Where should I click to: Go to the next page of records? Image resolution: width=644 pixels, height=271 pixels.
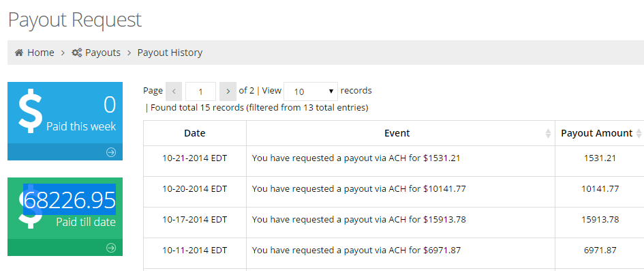pos(228,91)
